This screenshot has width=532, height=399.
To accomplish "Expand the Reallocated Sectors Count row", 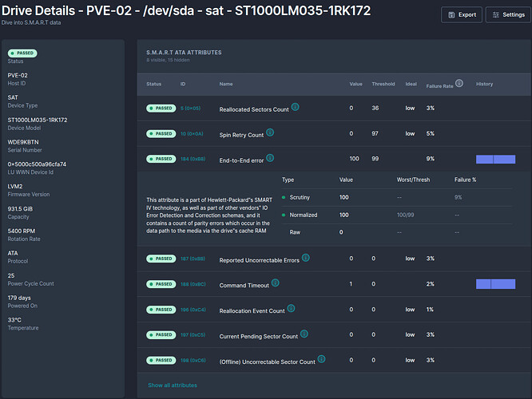I will point(253,109).
